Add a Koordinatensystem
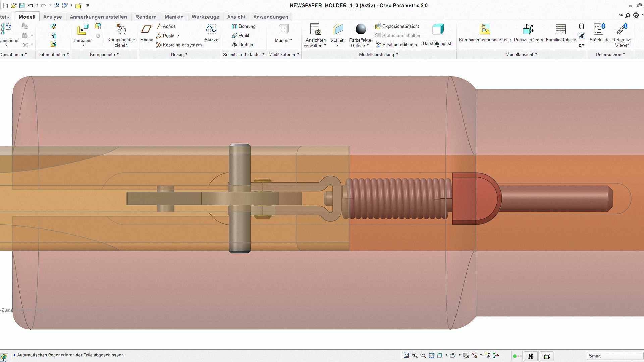This screenshot has height=362, width=644. tap(179, 45)
